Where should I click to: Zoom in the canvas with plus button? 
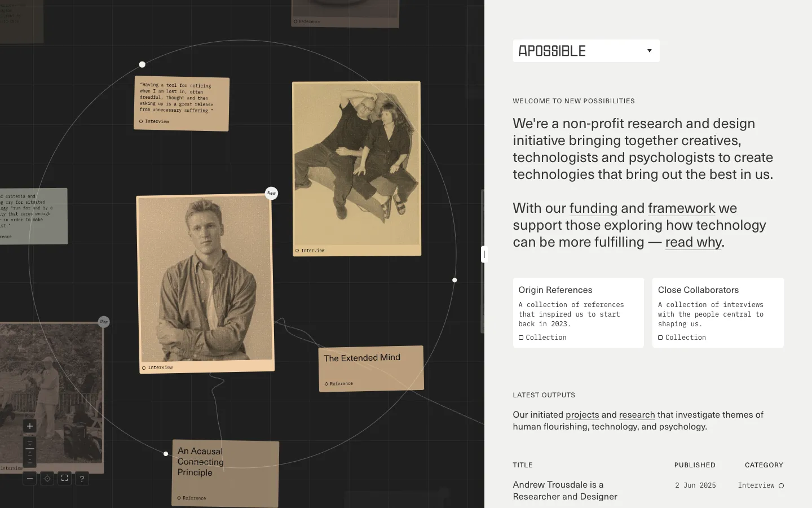coord(30,426)
